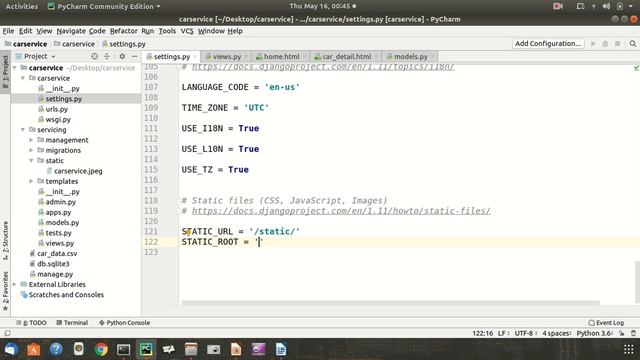Toggle the read-only lock icon in status bar
Viewport: 640px width, 360px height.
coord(622,333)
